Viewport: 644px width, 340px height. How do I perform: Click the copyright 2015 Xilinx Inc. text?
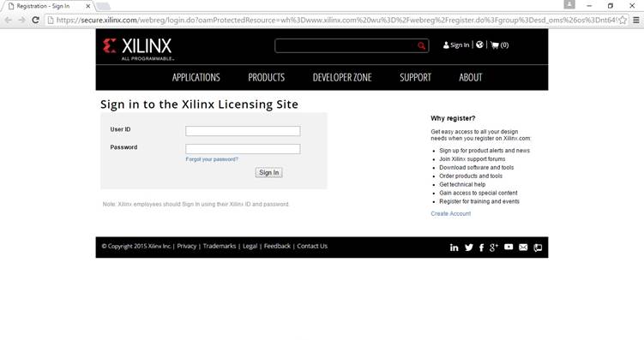(x=136, y=246)
